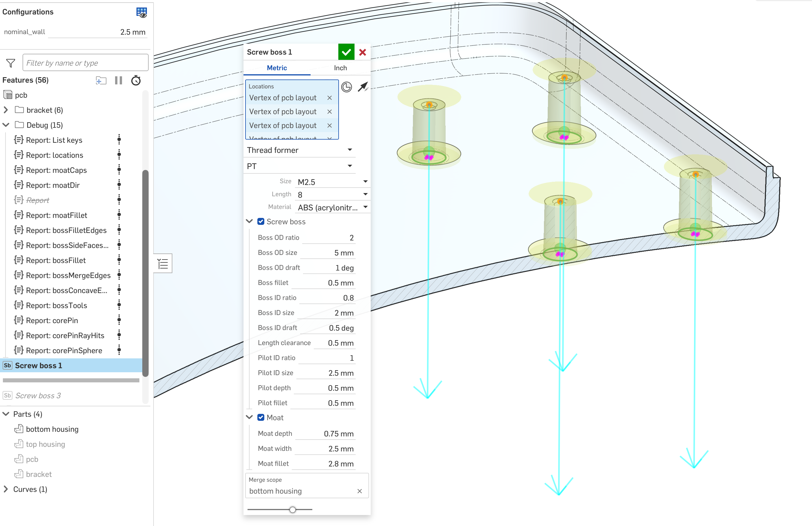Select the Metric tab
Screen dimensions: 812x526
click(277, 68)
